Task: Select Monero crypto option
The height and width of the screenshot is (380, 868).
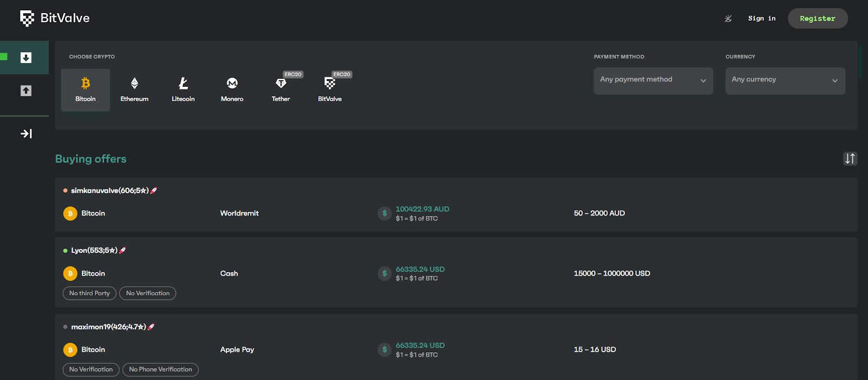Action: (232, 90)
